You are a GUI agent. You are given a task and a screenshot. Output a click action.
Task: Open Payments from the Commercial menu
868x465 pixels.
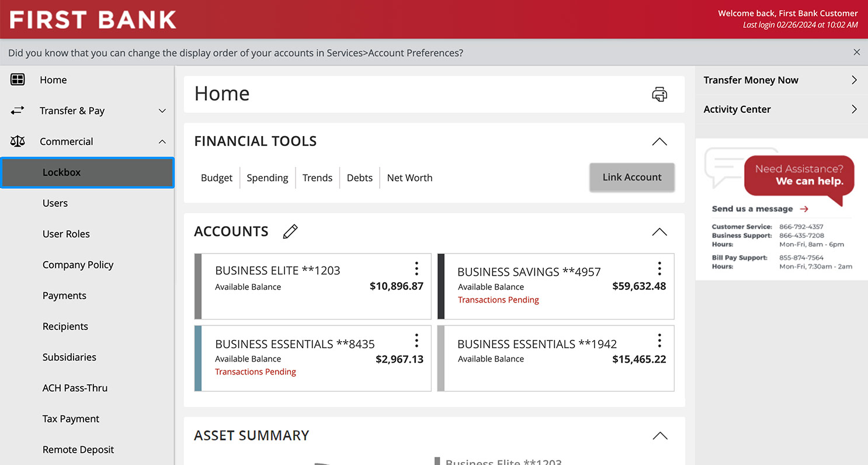pyautogui.click(x=64, y=295)
